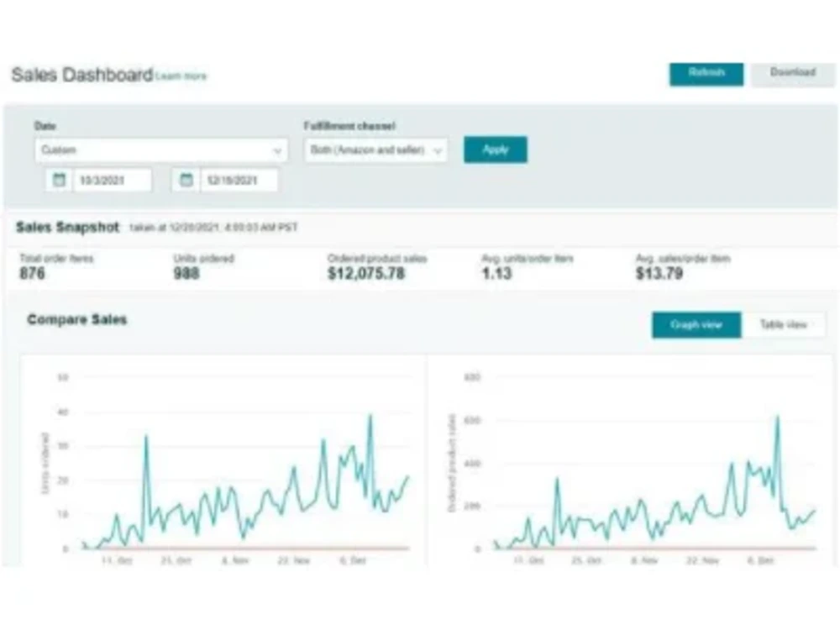Switch to Table view
The image size is (840, 630).
pos(783,324)
